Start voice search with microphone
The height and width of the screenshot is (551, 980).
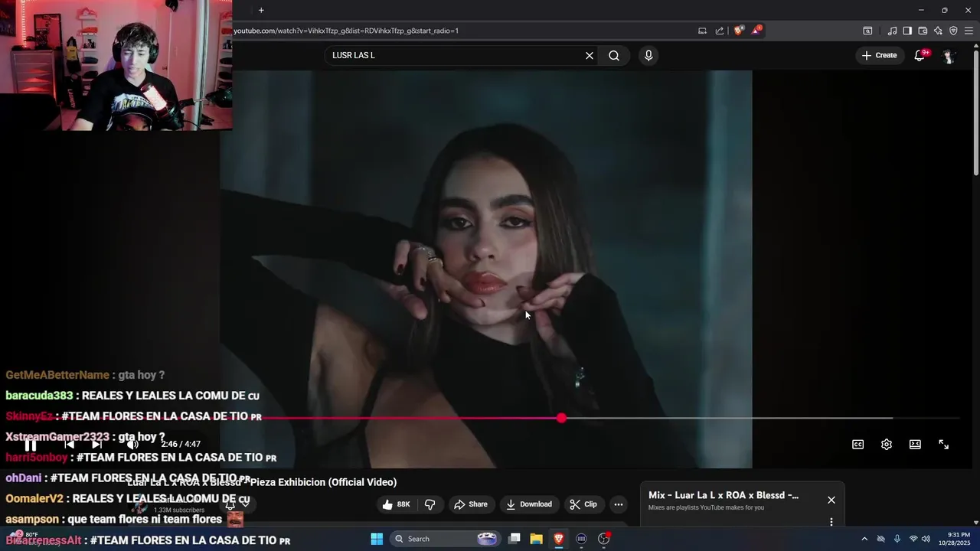coord(648,55)
